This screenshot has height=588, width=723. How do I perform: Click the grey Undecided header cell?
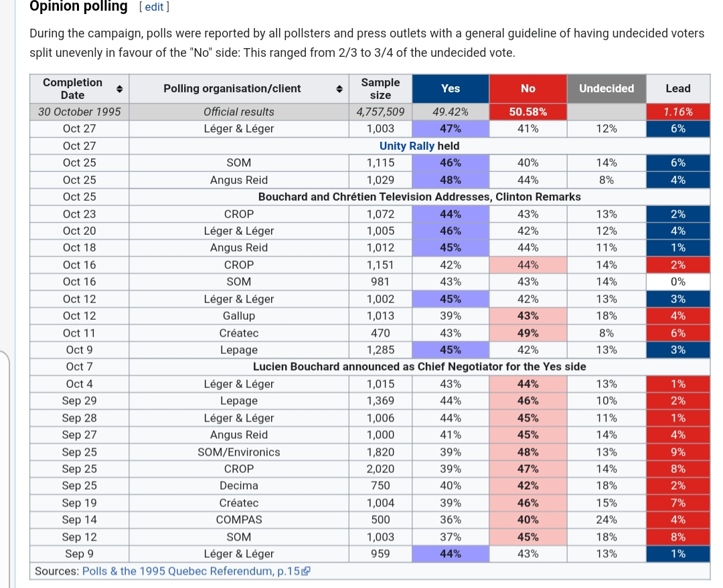pyautogui.click(x=606, y=88)
